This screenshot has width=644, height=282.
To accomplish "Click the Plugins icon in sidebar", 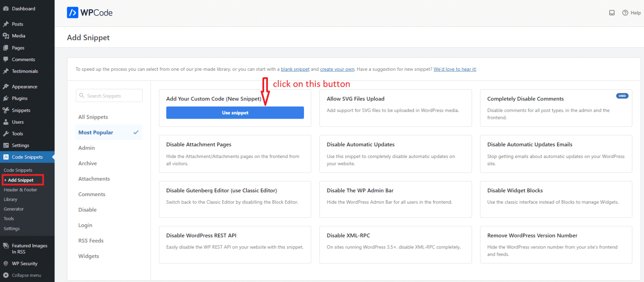I will [x=6, y=98].
